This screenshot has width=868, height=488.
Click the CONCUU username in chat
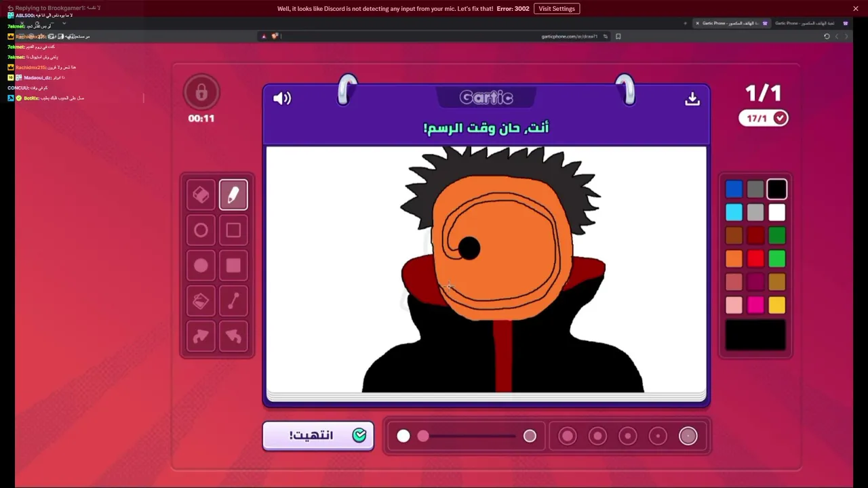(18, 88)
